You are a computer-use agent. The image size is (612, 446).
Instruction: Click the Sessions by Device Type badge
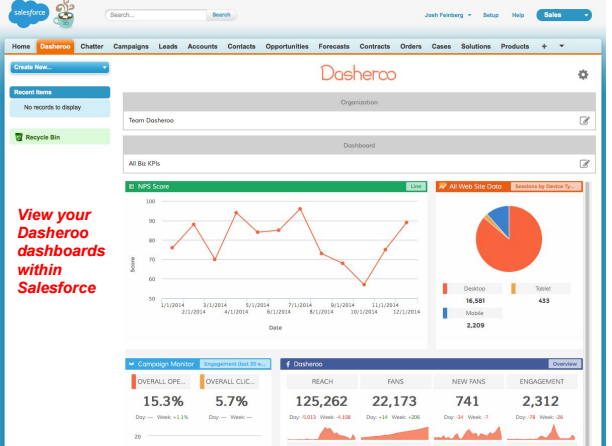click(x=546, y=187)
